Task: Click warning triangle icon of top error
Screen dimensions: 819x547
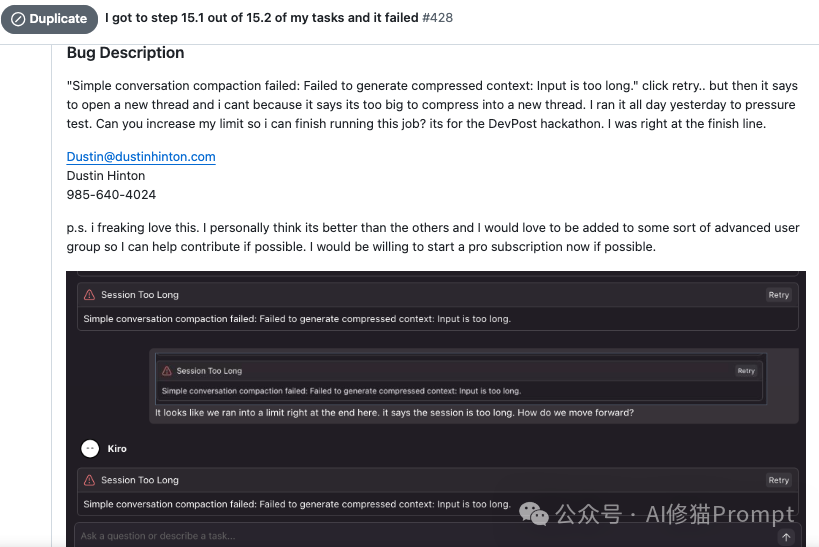Action: tap(89, 295)
